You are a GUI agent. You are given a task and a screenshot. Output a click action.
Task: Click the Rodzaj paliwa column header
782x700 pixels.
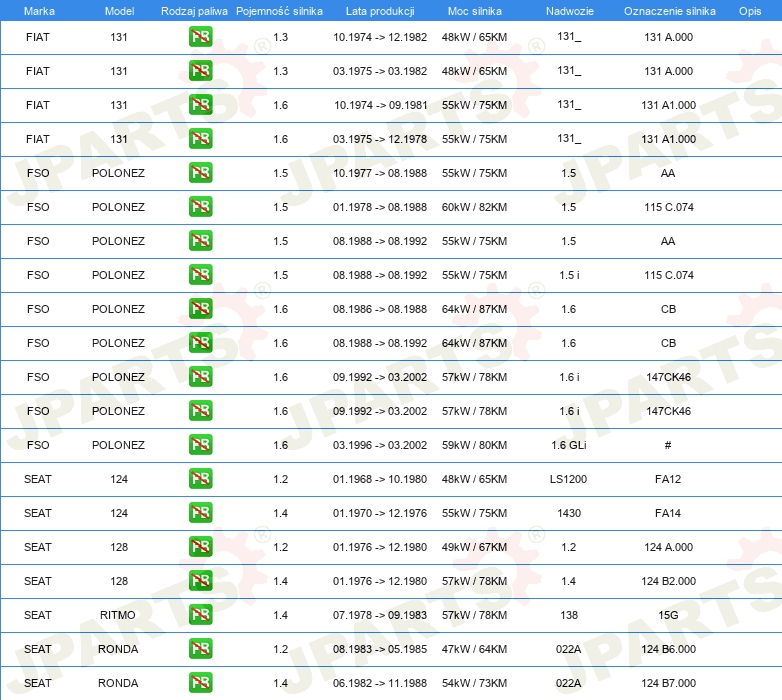coord(194,11)
